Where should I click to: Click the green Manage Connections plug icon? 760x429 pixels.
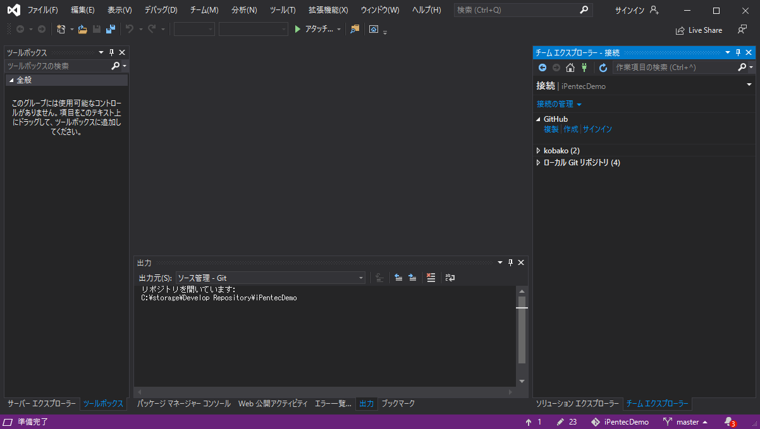pos(585,68)
